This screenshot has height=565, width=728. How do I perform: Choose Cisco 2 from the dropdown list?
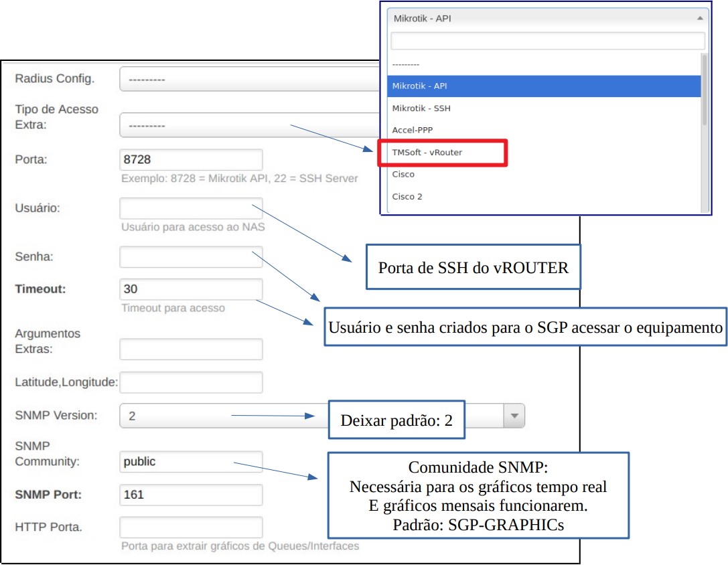542,197
